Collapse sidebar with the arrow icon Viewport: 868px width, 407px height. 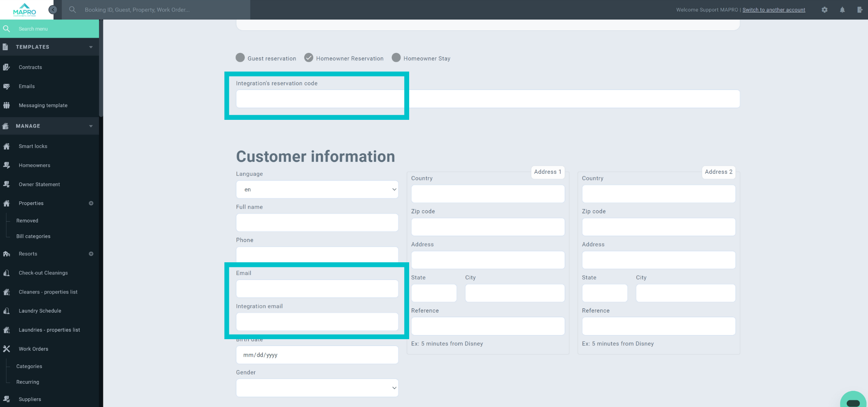(x=53, y=9)
